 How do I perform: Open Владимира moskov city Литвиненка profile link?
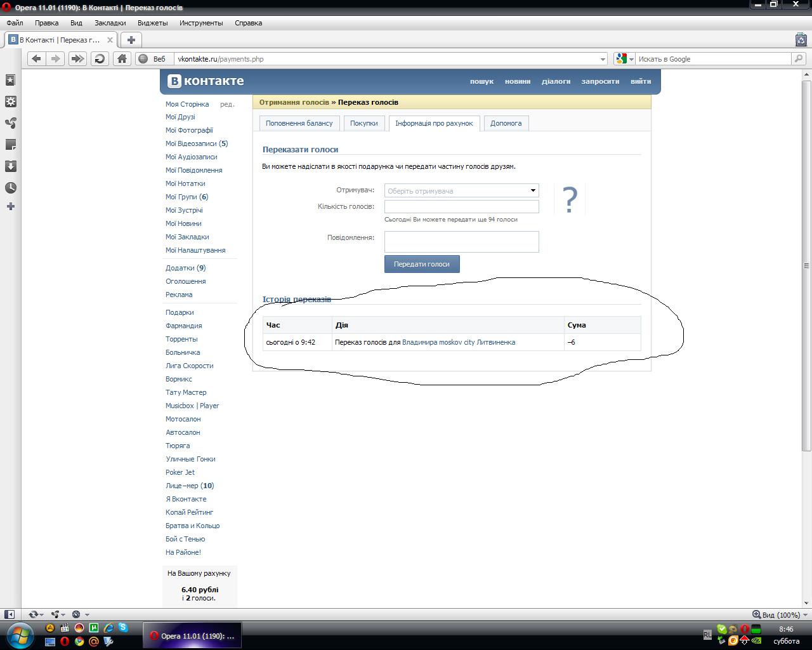point(459,342)
